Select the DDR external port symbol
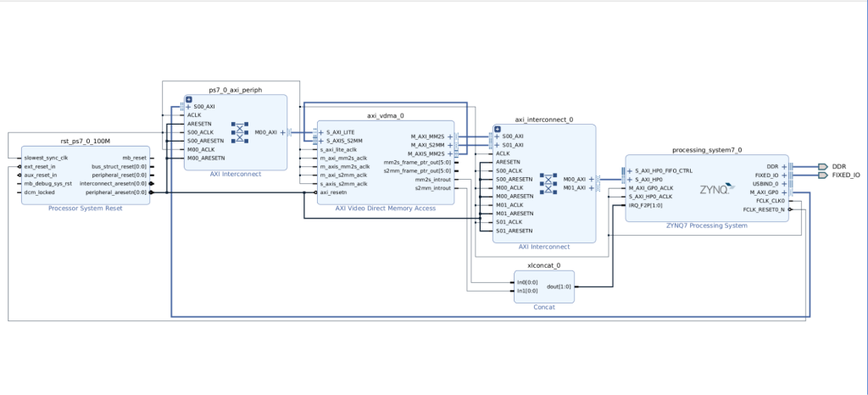The width and height of the screenshot is (868, 395). pyautogui.click(x=822, y=167)
